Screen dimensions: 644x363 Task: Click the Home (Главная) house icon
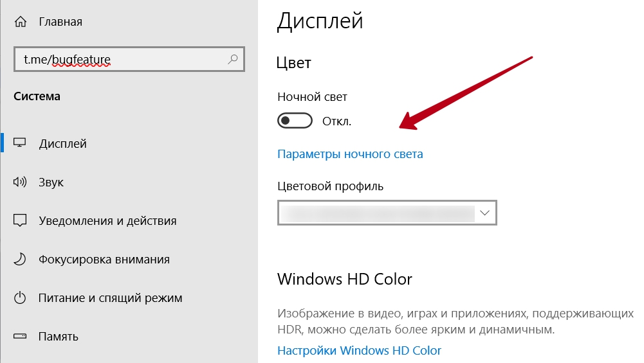pos(20,21)
